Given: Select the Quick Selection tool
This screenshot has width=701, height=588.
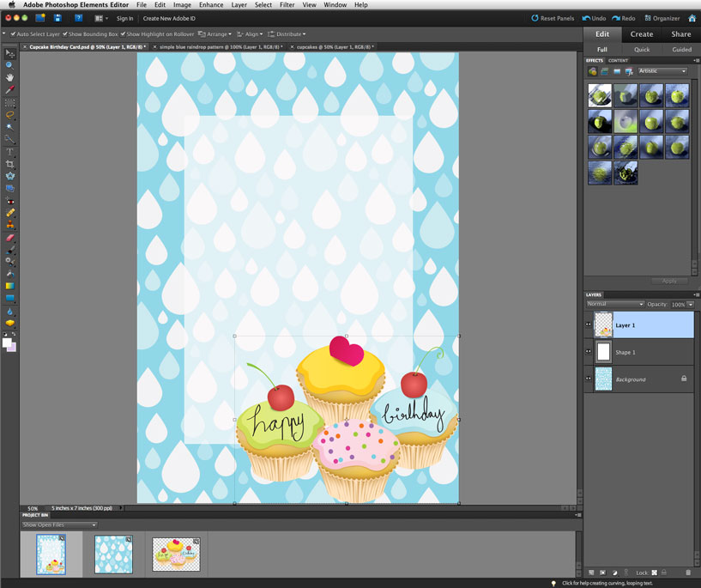Looking at the screenshot, I should tap(9, 138).
